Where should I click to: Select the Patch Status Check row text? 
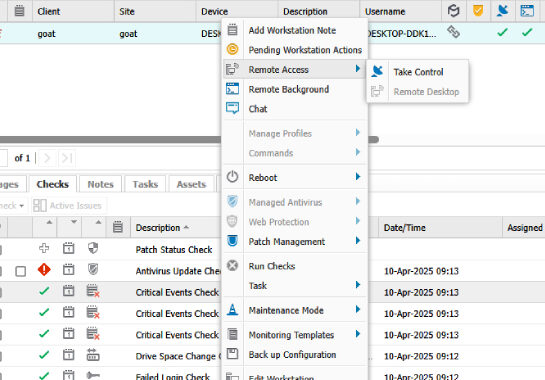pos(174,250)
